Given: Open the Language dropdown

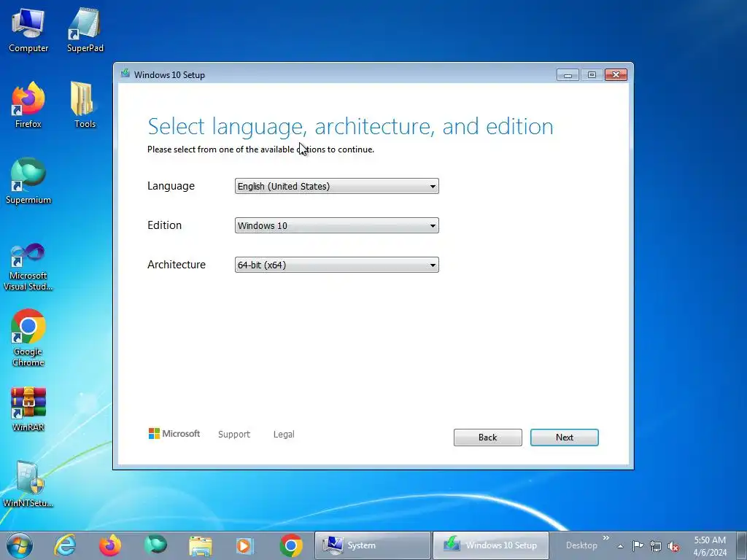Looking at the screenshot, I should tap(337, 186).
